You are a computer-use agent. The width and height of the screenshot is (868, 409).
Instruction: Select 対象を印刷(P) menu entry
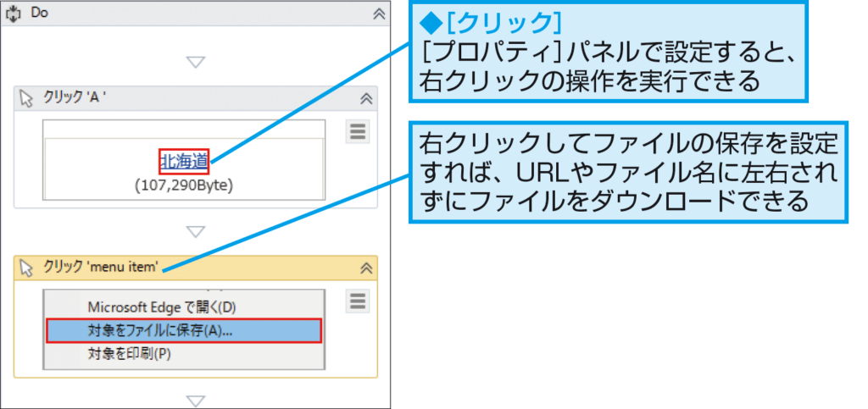pos(130,353)
